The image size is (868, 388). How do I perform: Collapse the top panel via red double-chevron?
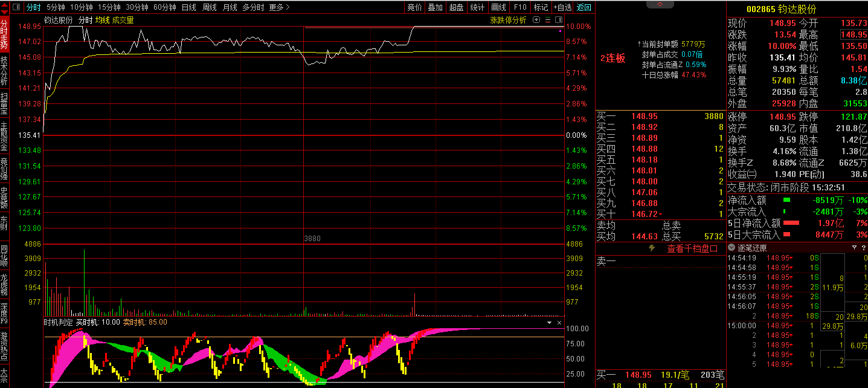click(660, 4)
